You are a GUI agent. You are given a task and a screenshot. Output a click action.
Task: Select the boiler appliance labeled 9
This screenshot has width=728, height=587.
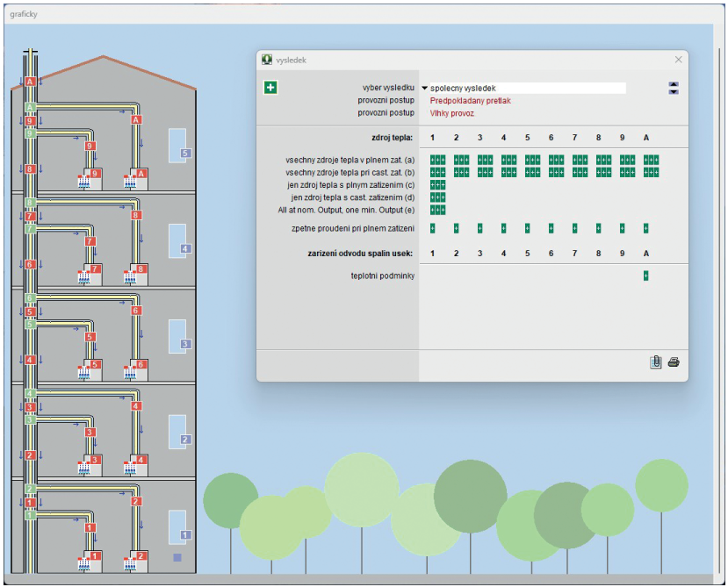(x=93, y=178)
